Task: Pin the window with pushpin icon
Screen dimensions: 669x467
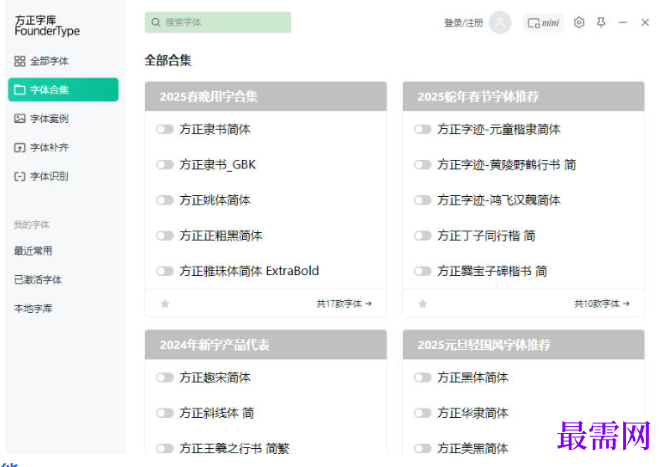Action: (x=601, y=22)
